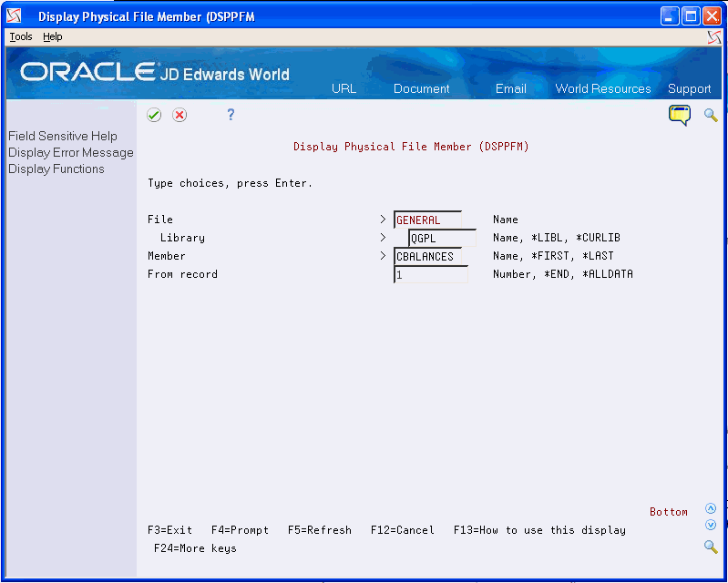Viewport: 728px width, 583px height.
Task: Click the red X cancel icon
Action: (179, 115)
